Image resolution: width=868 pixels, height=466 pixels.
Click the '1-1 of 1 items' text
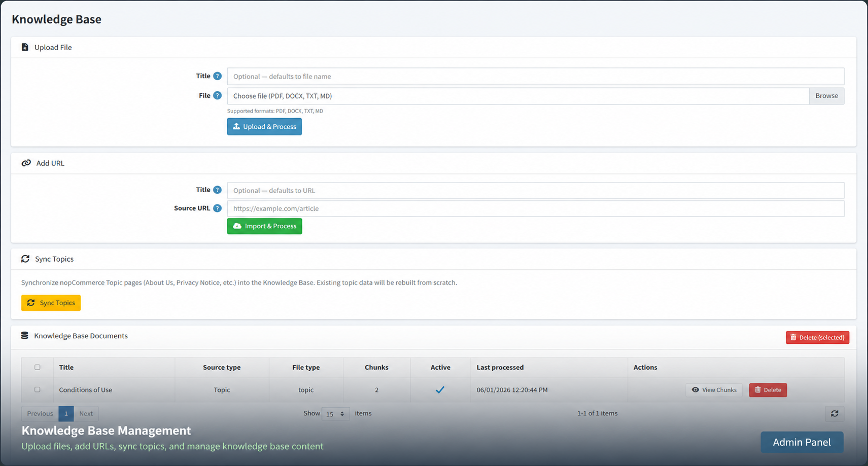pyautogui.click(x=597, y=414)
